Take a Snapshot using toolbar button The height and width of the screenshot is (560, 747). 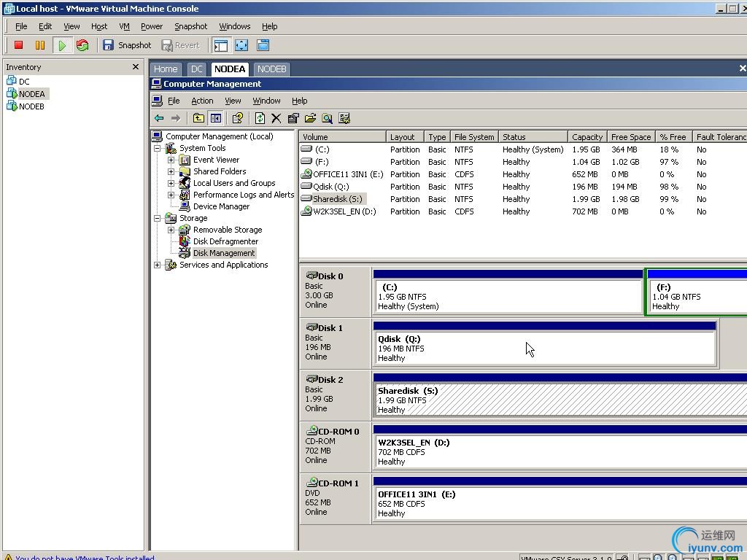point(127,45)
